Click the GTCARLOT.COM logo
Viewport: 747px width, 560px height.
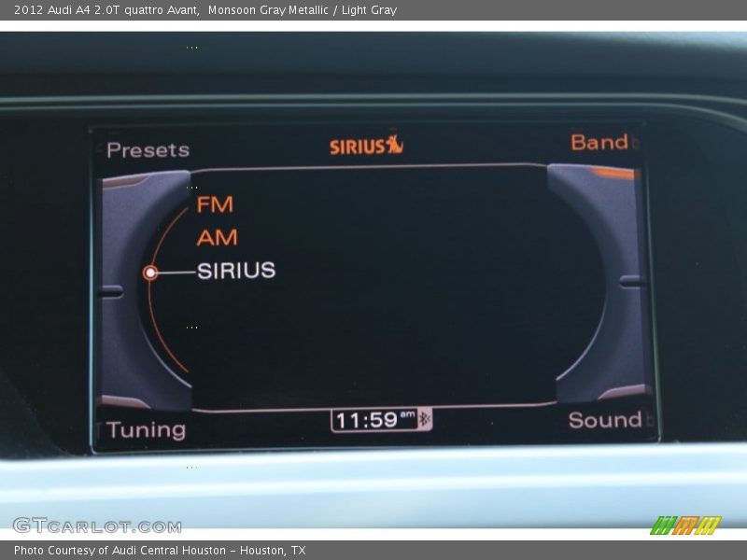[98, 525]
